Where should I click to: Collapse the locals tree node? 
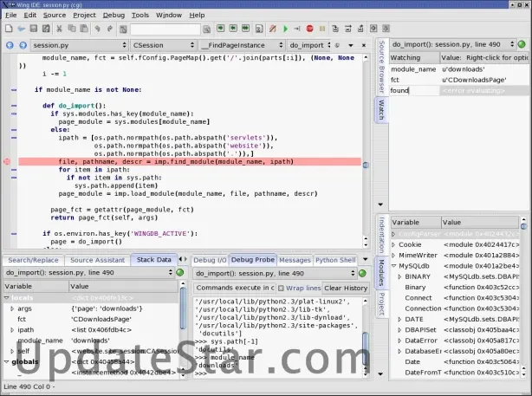click(x=6, y=298)
